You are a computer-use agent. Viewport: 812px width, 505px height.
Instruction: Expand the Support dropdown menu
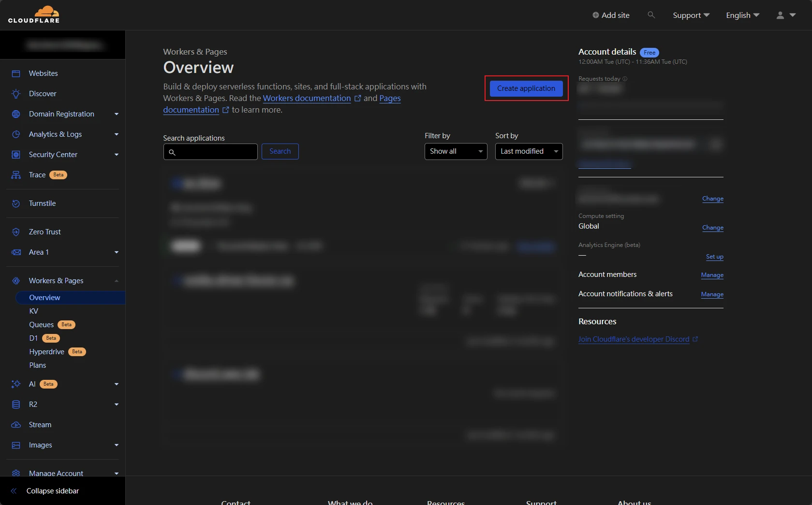click(691, 15)
